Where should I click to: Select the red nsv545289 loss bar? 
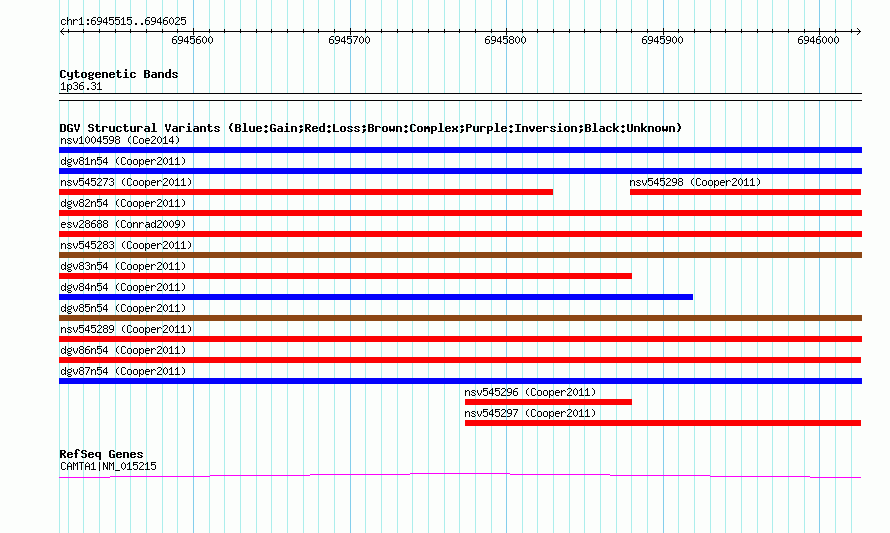(460, 339)
